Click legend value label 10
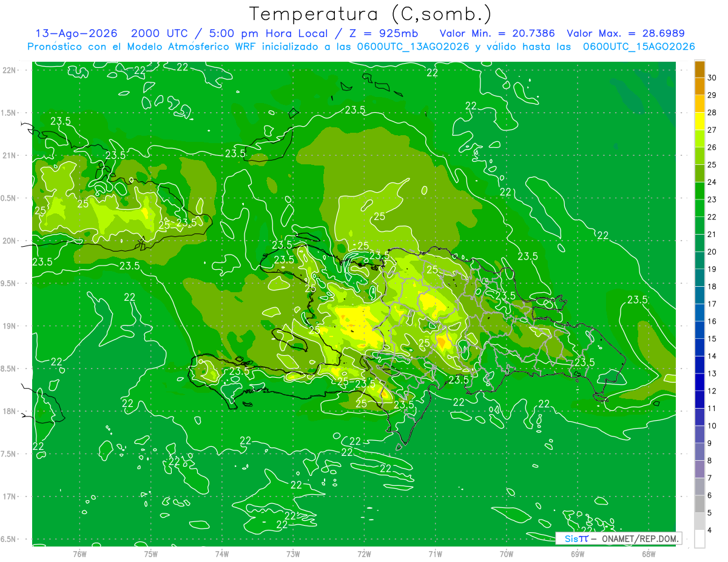 pyautogui.click(x=712, y=426)
